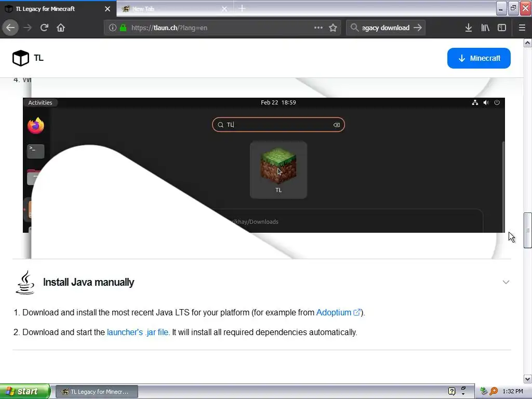
Task: Open page actions three-dot menu
Action: 318,28
